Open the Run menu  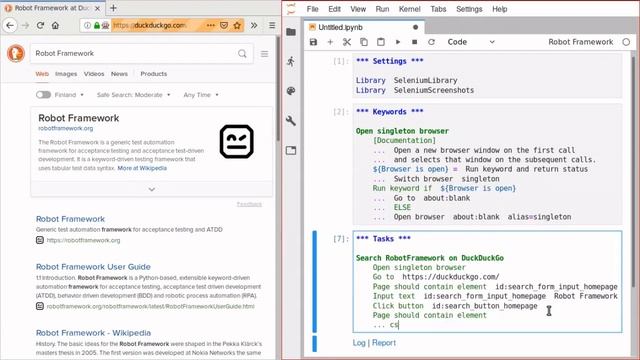coord(382,9)
